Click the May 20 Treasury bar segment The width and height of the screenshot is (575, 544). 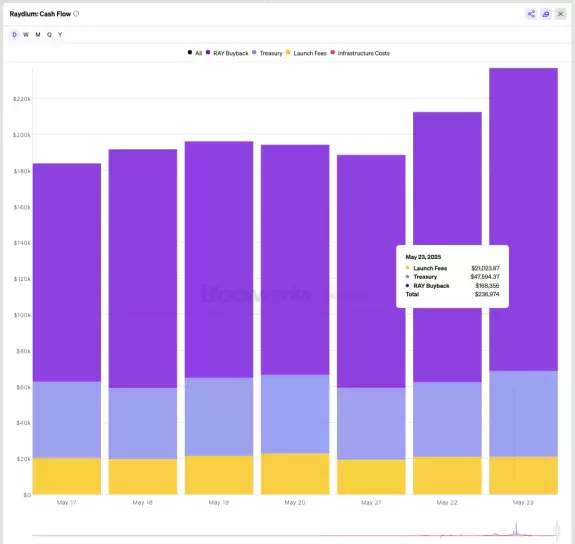click(295, 414)
